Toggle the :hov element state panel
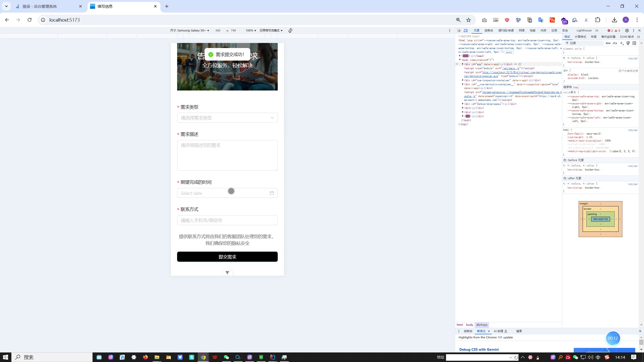644x362 pixels. click(x=608, y=43)
